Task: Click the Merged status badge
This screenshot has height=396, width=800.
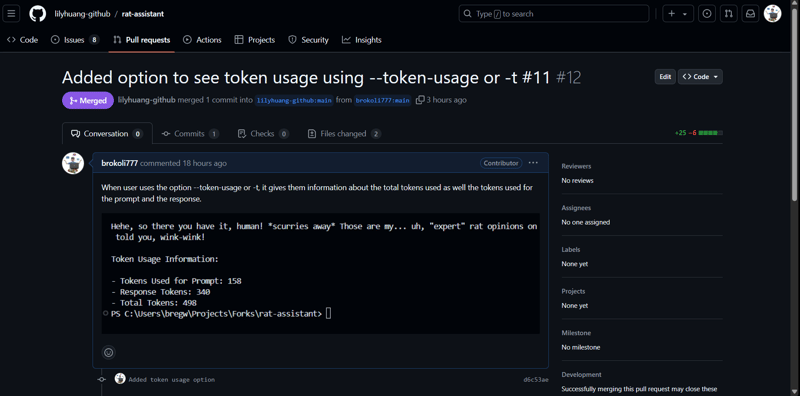Action: tap(88, 101)
